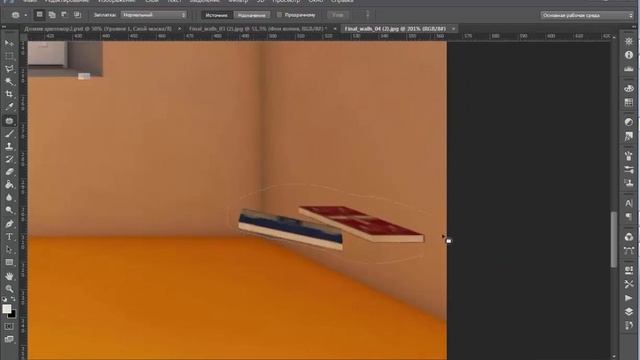Select the Magic Wand tool

(x=9, y=82)
